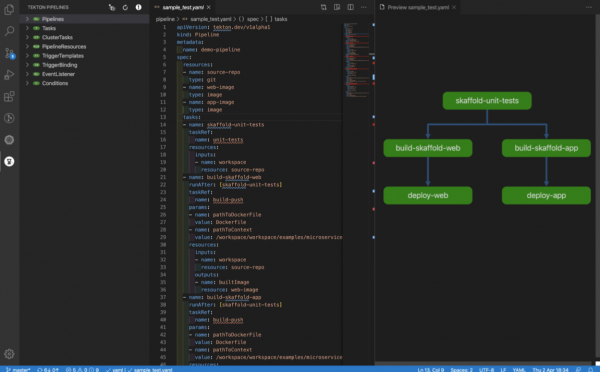Click 'kind: Pipeline' on line 2

tap(198, 34)
